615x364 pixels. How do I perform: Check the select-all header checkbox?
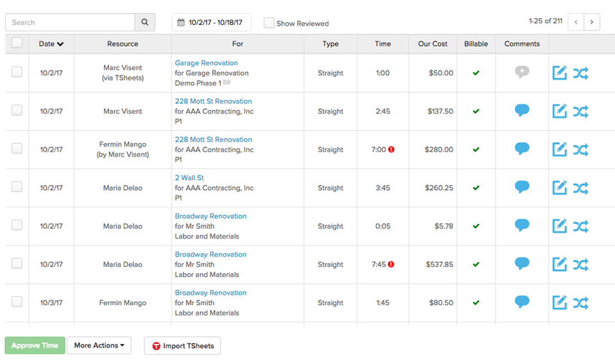tap(17, 43)
